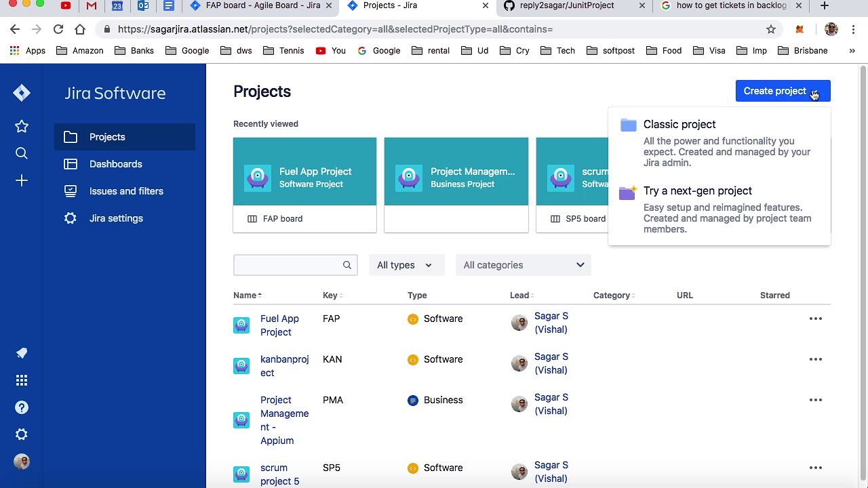The width and height of the screenshot is (868, 488).
Task: Open more actions for kanbanproject row
Action: (816, 359)
